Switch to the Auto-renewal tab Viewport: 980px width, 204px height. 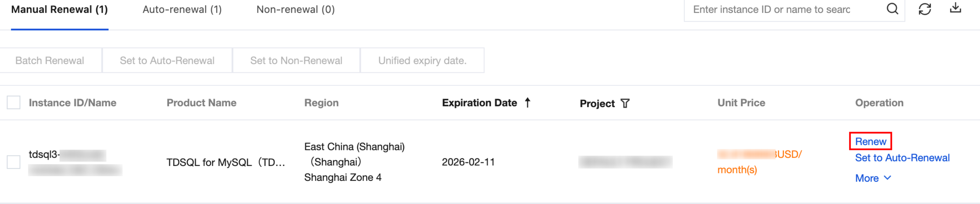pos(182,10)
